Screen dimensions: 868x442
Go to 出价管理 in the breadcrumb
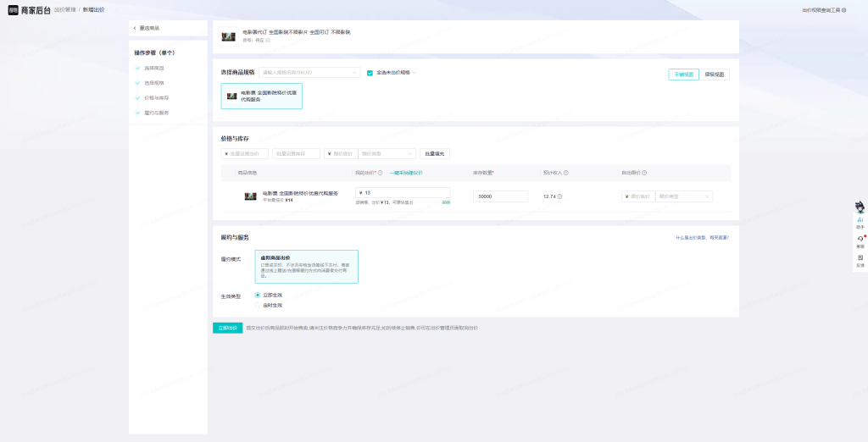(65, 10)
